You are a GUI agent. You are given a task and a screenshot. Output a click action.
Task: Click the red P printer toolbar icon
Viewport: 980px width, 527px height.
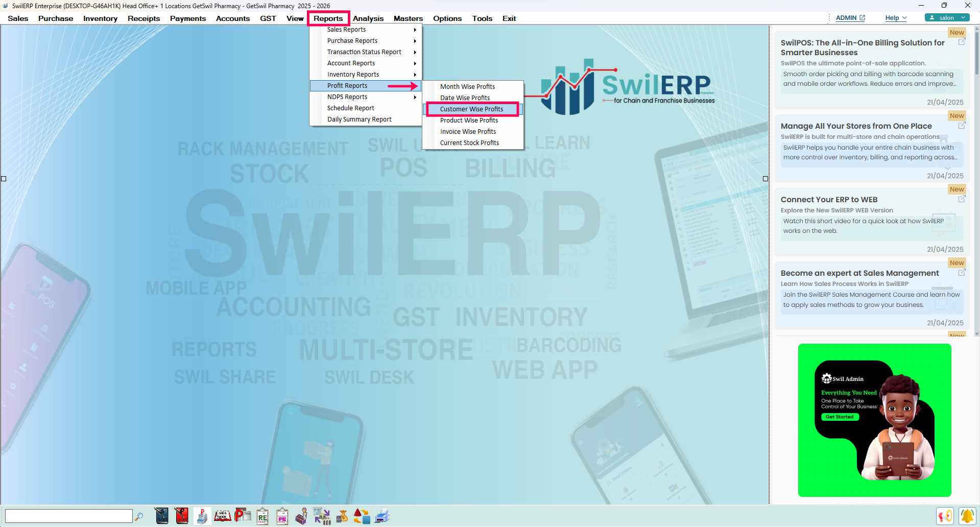pyautogui.click(x=243, y=516)
